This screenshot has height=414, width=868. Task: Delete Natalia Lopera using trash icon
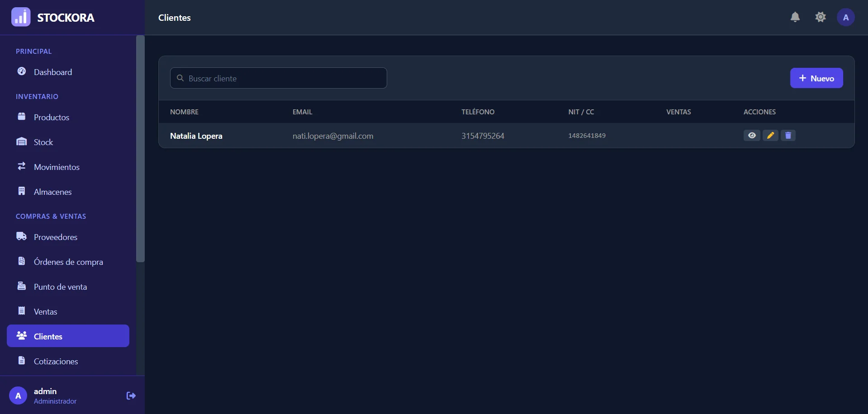(x=788, y=136)
